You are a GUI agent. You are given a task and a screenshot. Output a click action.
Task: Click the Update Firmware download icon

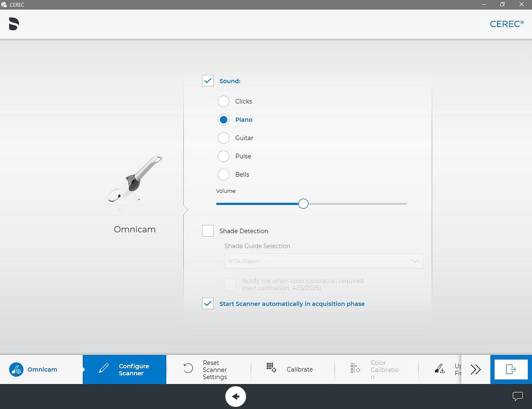pyautogui.click(x=440, y=369)
